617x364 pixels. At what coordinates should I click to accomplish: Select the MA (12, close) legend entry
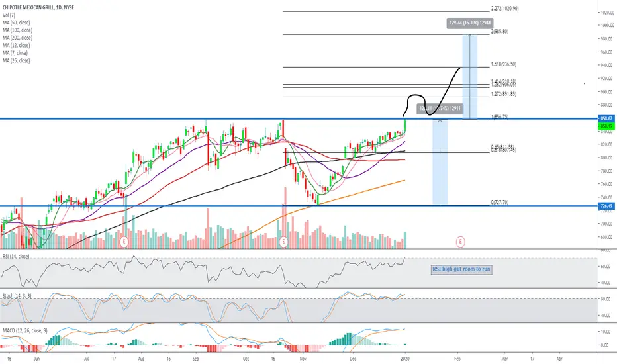(x=16, y=45)
